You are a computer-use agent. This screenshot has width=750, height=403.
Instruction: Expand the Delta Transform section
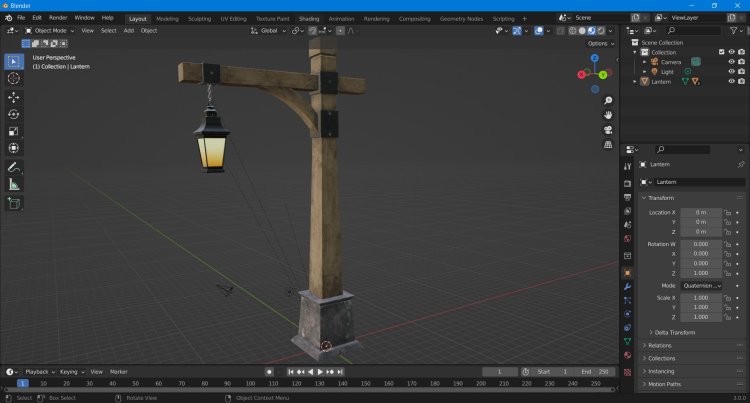[672, 332]
